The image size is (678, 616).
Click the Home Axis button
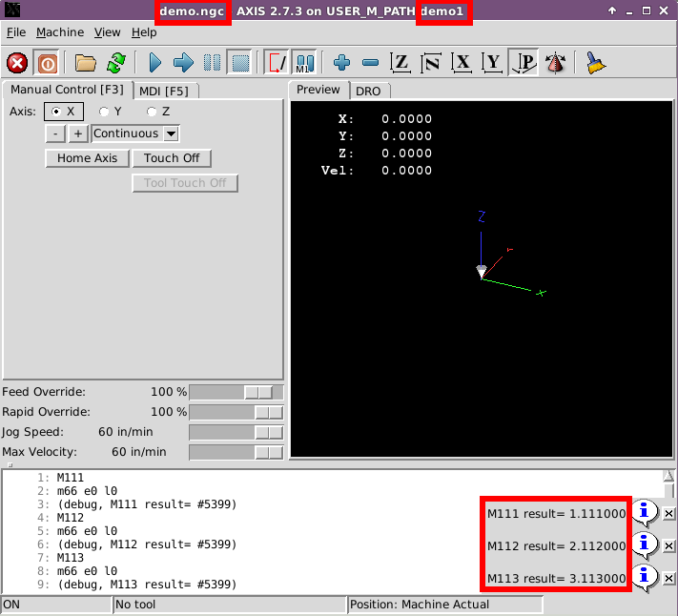click(x=88, y=158)
